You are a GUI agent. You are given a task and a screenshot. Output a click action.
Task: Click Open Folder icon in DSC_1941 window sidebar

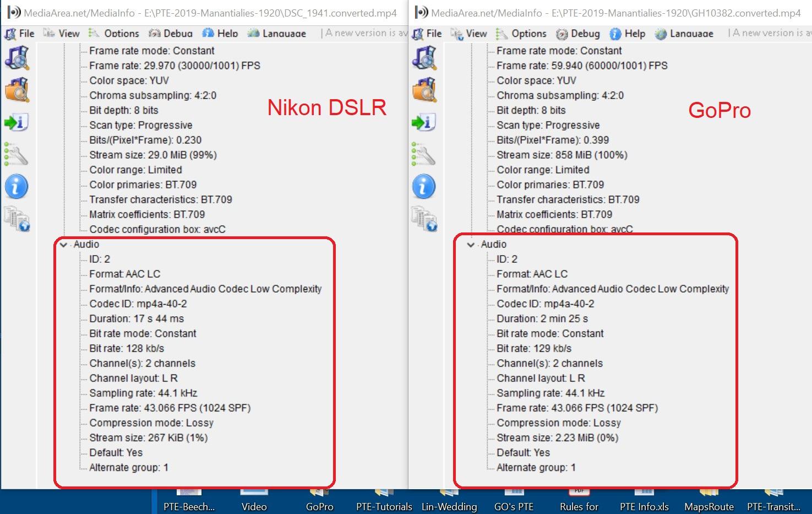(17, 90)
